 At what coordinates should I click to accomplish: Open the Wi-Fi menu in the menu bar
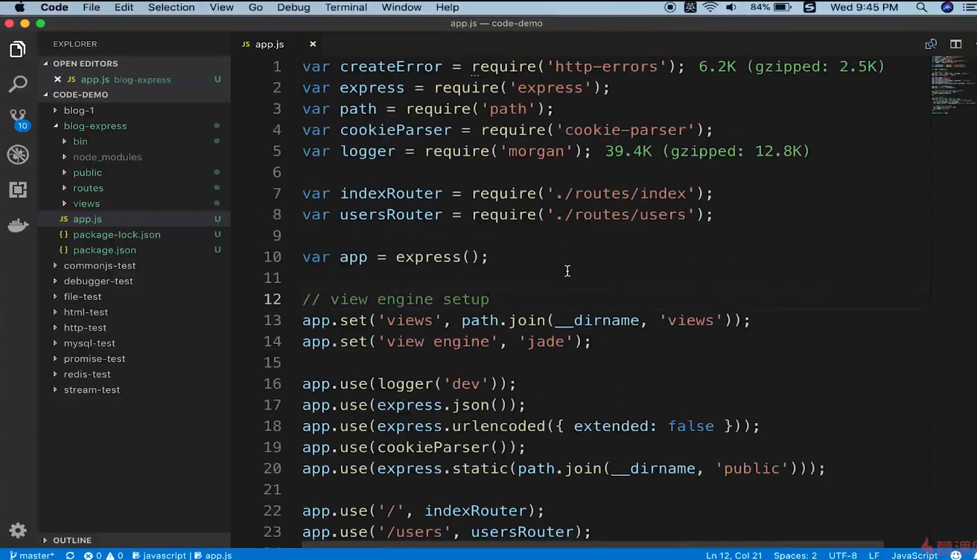(710, 7)
